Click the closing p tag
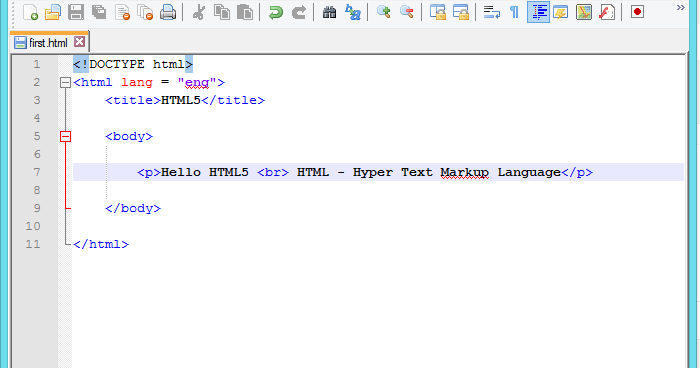700x368 pixels. point(577,172)
